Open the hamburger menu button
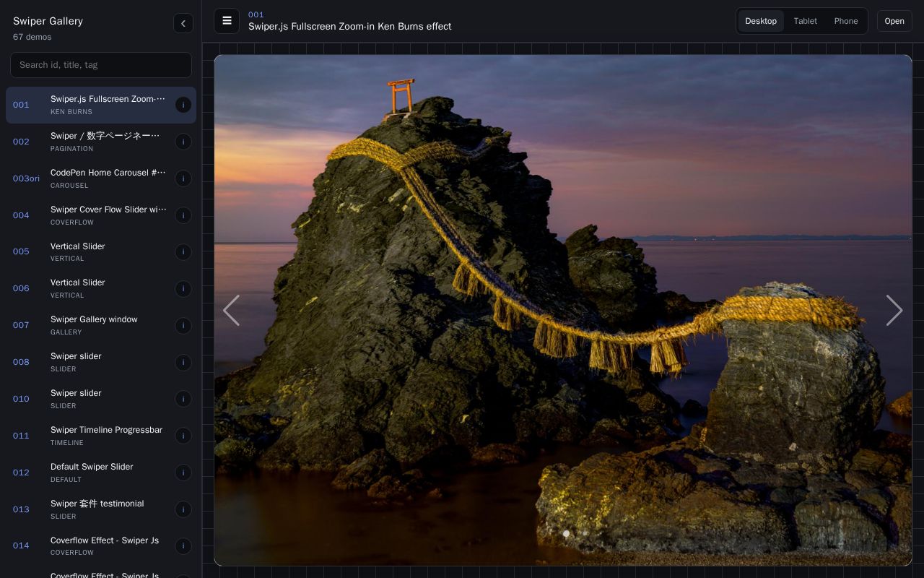 (x=227, y=21)
